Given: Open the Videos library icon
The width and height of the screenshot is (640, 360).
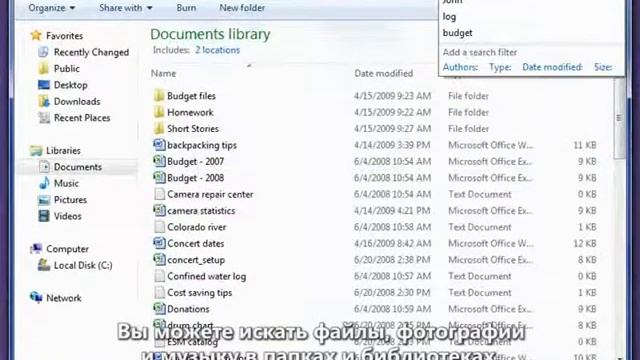Looking at the screenshot, I should tap(44, 216).
